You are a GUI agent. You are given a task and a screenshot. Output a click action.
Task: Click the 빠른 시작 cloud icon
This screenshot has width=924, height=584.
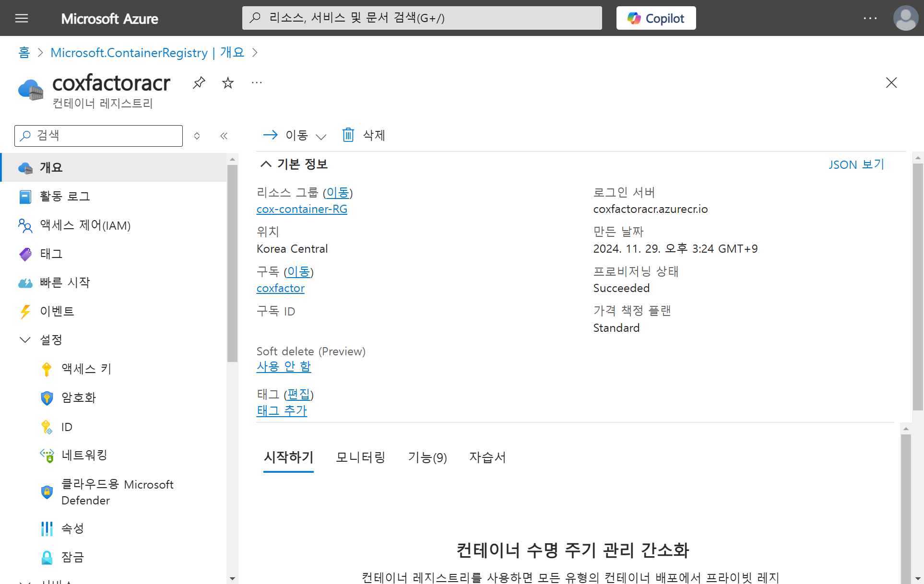pos(25,283)
